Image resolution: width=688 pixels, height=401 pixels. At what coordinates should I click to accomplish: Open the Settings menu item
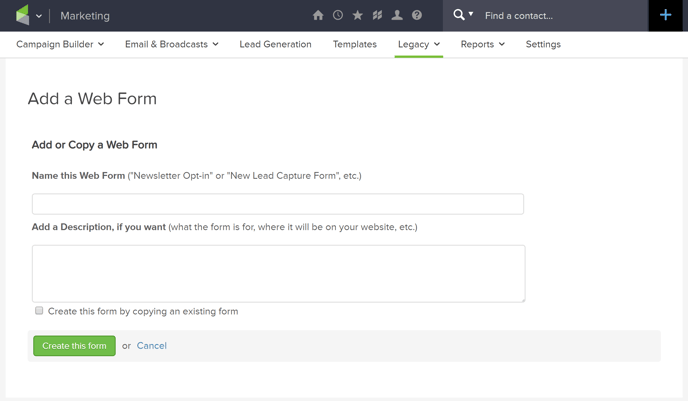(543, 44)
